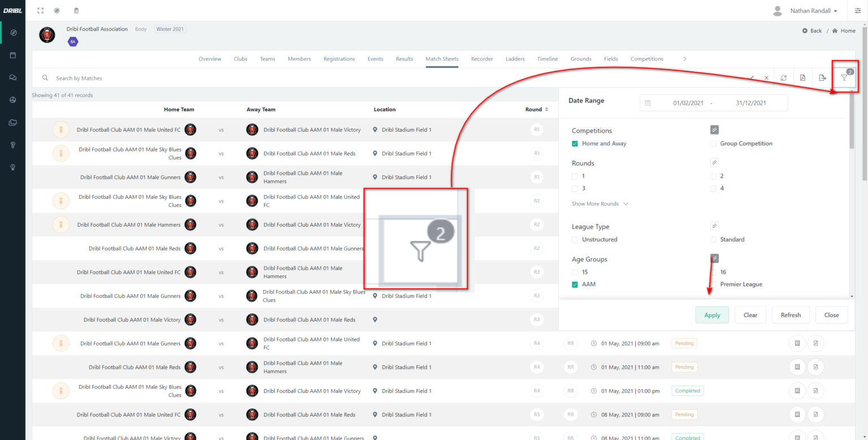This screenshot has height=440, width=868.
Task: Show more tabs with the right chevron
Action: point(684,59)
